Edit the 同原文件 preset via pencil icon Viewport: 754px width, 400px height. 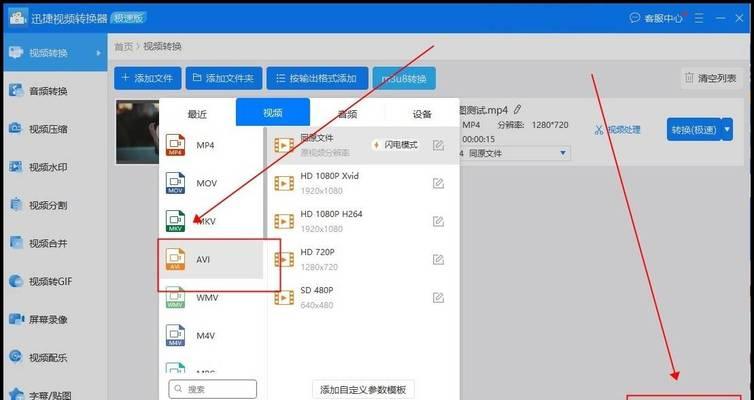[438, 145]
